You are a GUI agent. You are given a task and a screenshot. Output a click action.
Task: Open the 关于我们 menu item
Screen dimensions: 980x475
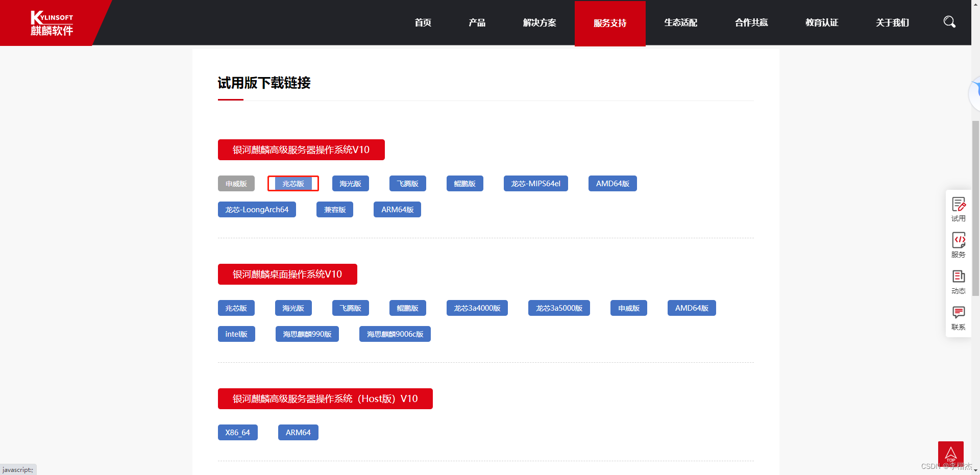coord(892,22)
